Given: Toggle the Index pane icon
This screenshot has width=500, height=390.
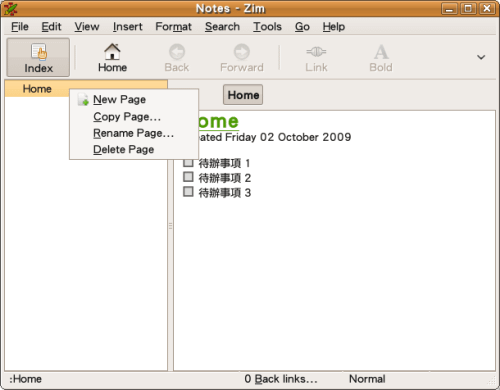Looking at the screenshot, I should pyautogui.click(x=39, y=52).
